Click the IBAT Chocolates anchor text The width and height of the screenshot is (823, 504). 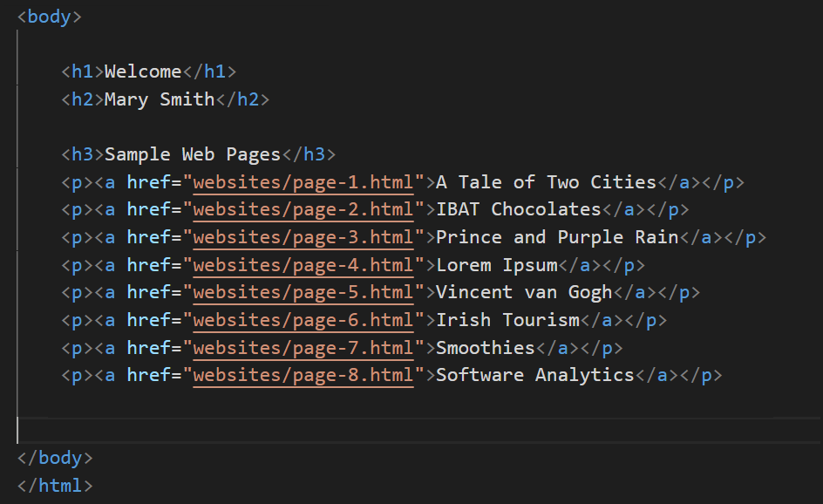(518, 209)
